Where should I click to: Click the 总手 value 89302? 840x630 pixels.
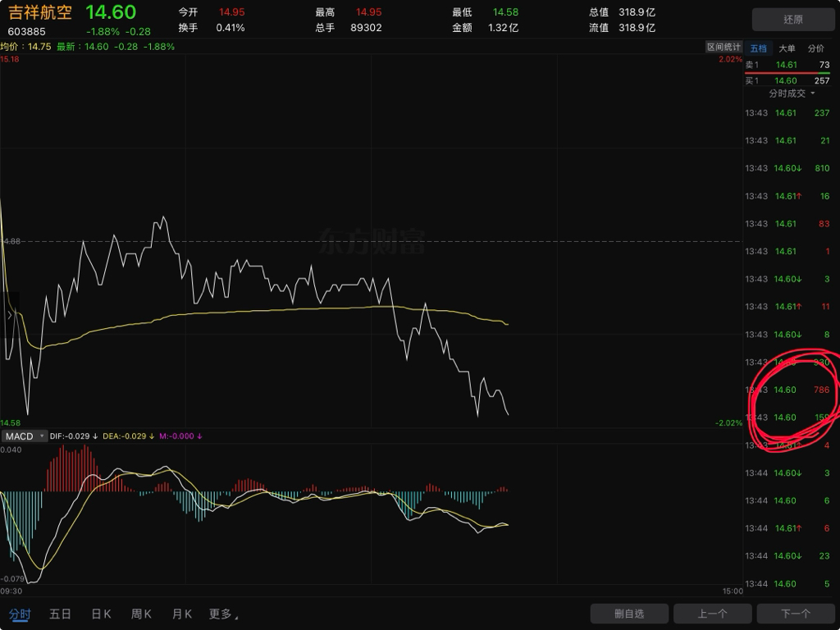(366, 28)
